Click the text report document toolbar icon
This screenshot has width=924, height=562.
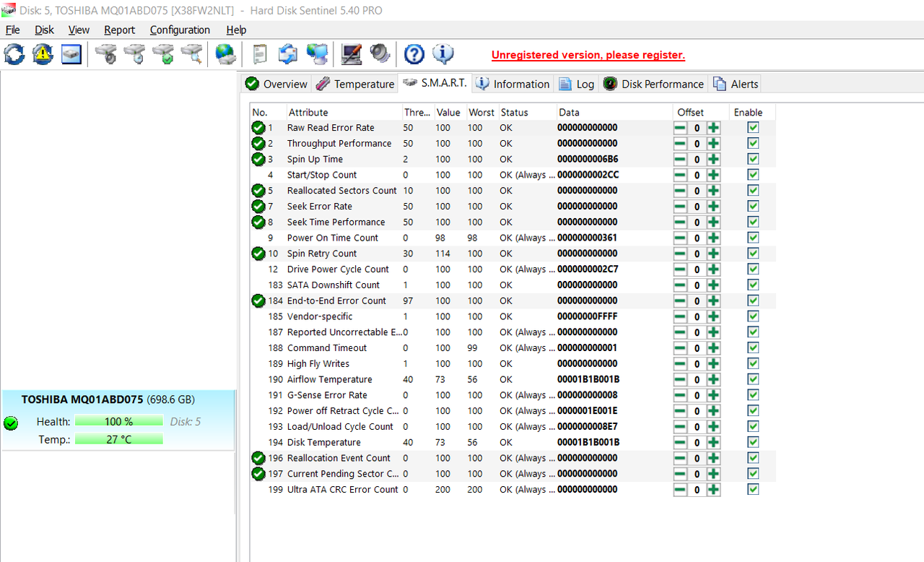(x=260, y=54)
